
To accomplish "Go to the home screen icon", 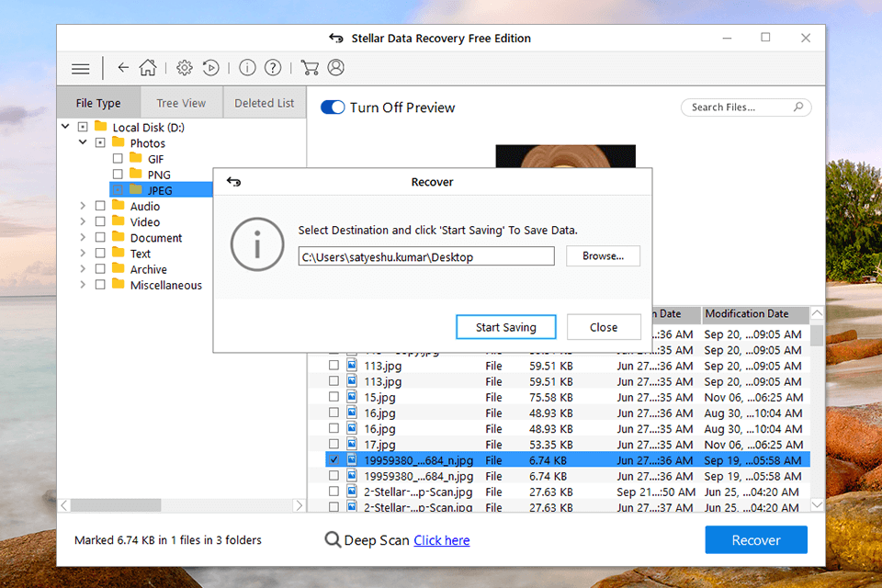I will 147,68.
